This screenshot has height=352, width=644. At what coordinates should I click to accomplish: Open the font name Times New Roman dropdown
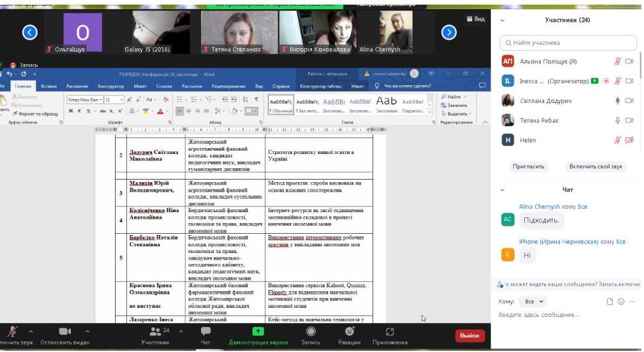[x=101, y=100]
